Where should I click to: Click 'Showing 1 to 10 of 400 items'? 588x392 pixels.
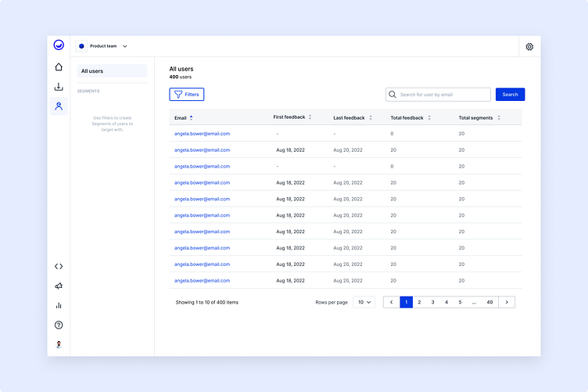coord(207,302)
